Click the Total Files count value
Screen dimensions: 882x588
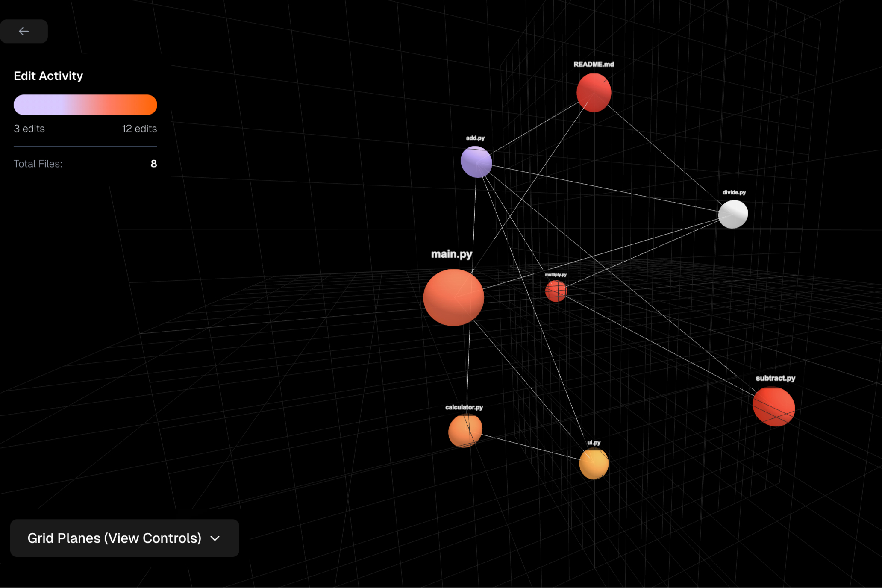click(x=153, y=164)
